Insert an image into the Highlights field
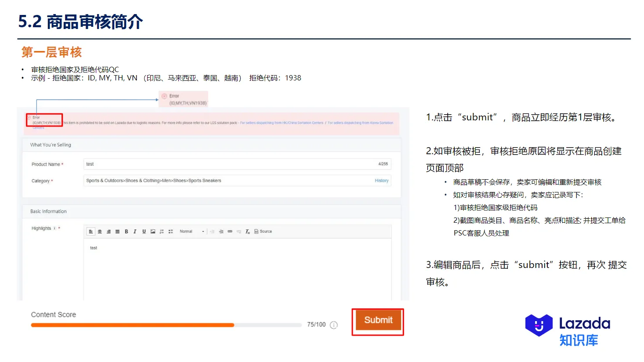644x362 pixels. click(x=153, y=232)
